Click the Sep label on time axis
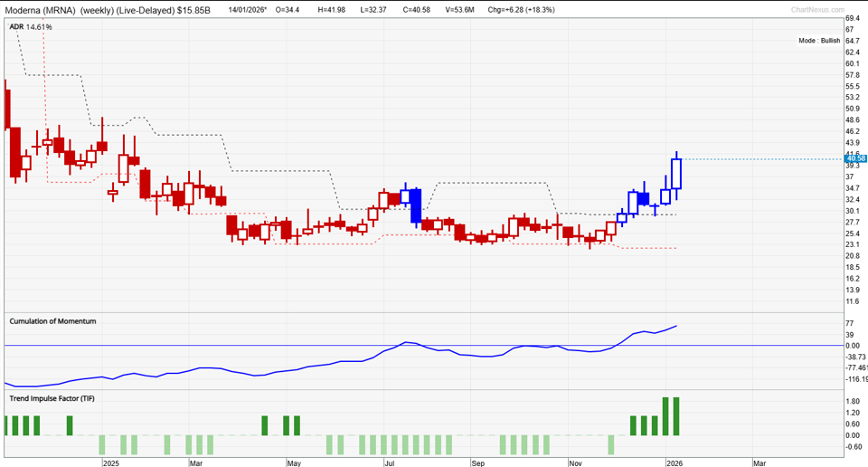Viewport: 868px width, 467px height. [x=477, y=463]
